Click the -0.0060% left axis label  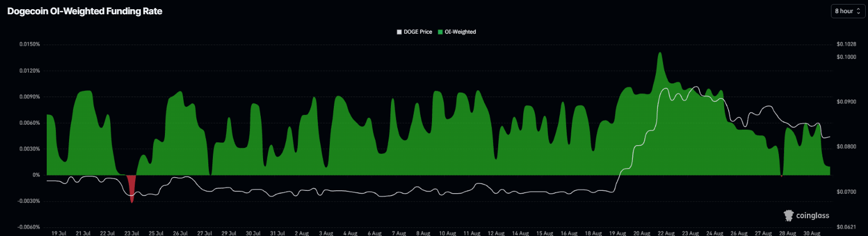pyautogui.click(x=28, y=227)
